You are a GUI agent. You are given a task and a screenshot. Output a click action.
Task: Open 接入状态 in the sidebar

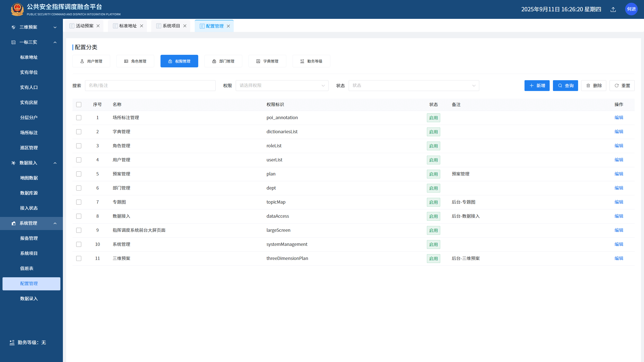[29, 208]
